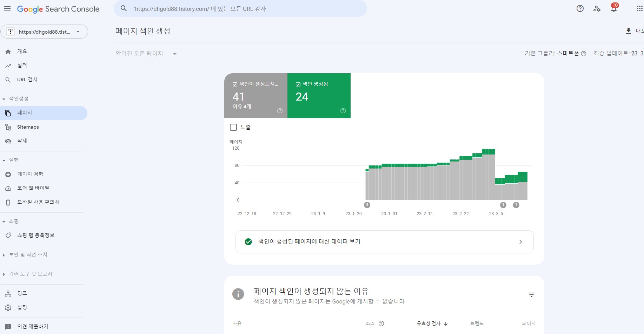
Task: Open 코어 웹 바이탈 in the sidebar
Action: (x=33, y=188)
